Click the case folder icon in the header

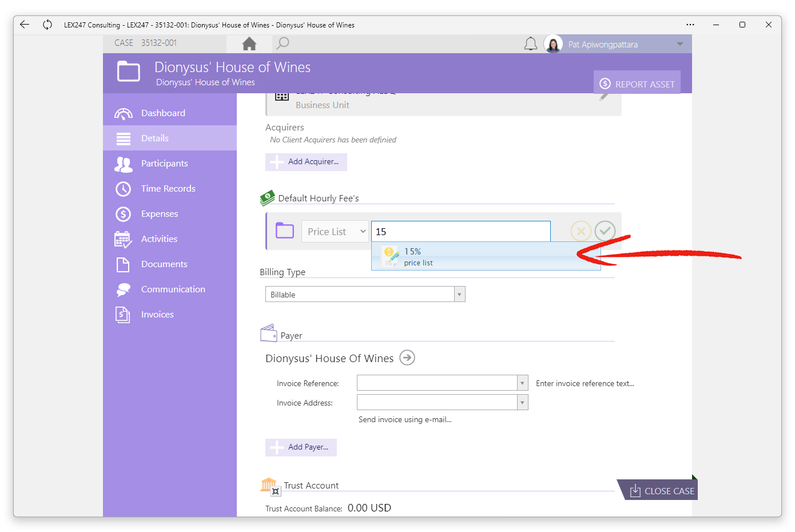pyautogui.click(x=129, y=72)
